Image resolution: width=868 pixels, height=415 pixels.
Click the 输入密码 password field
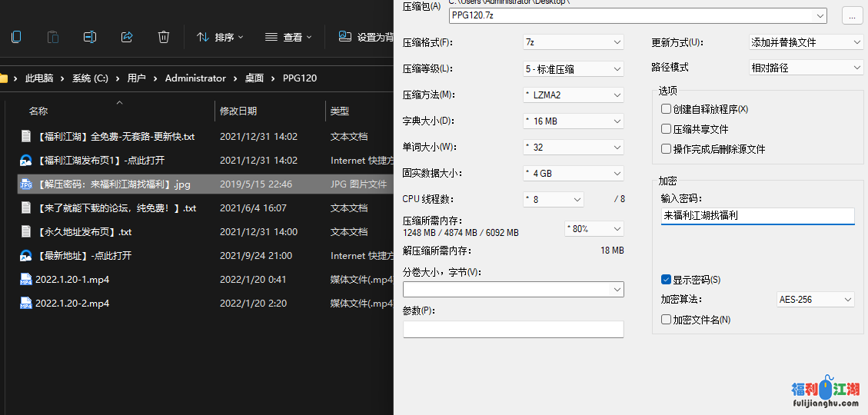[x=757, y=216]
